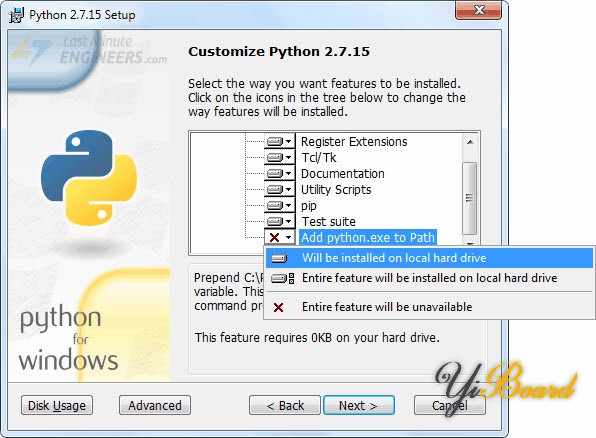Click the feature list scroll up arrow

(x=470, y=142)
